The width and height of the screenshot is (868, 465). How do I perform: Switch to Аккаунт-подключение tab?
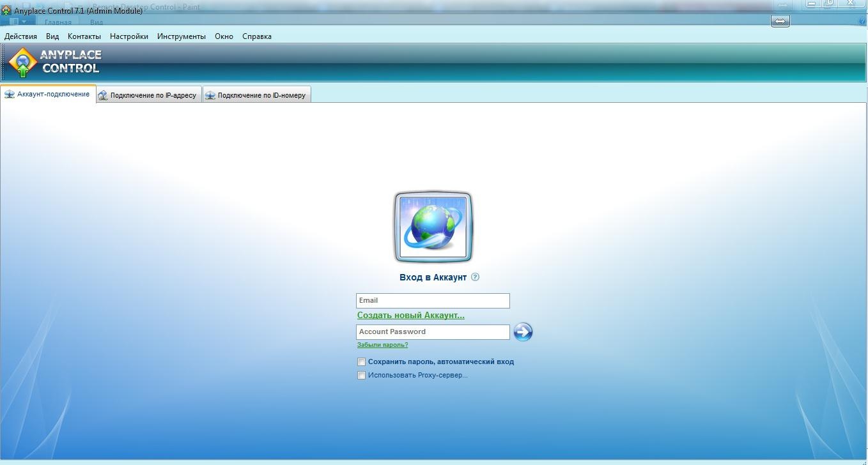(48, 94)
